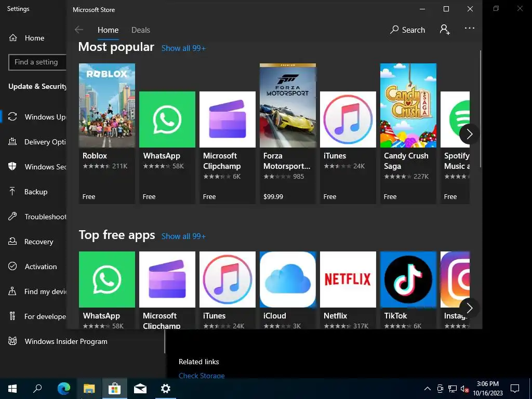Open Clipchamp in Top free apps
532x399 pixels.
pyautogui.click(x=167, y=290)
